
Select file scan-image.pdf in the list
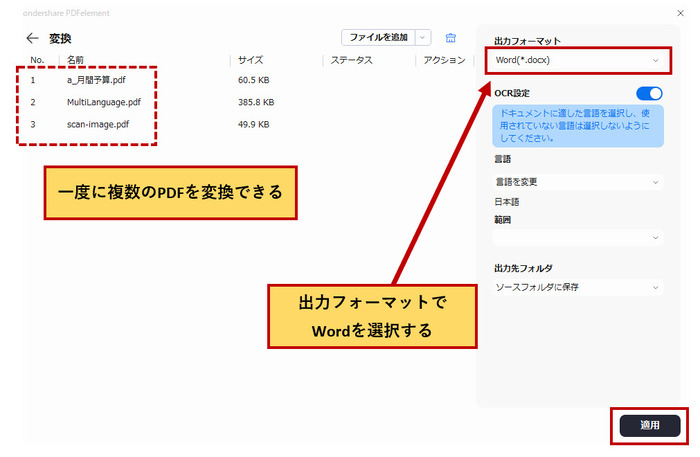tap(98, 125)
